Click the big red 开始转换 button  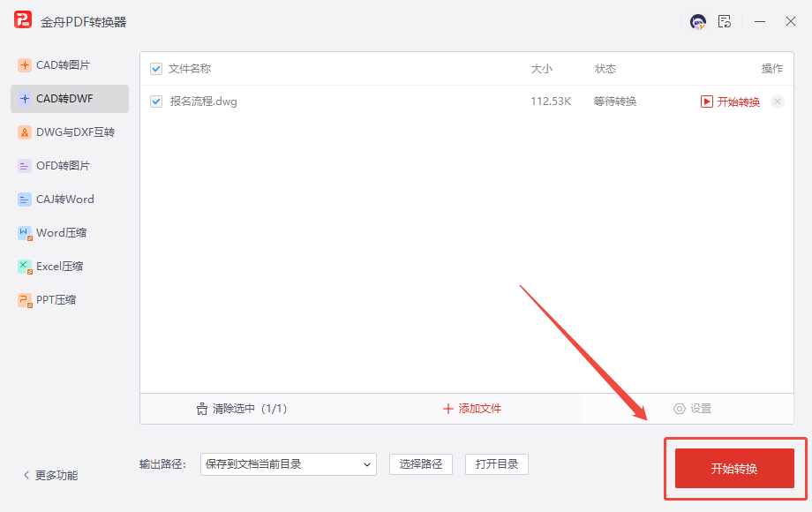[734, 469]
